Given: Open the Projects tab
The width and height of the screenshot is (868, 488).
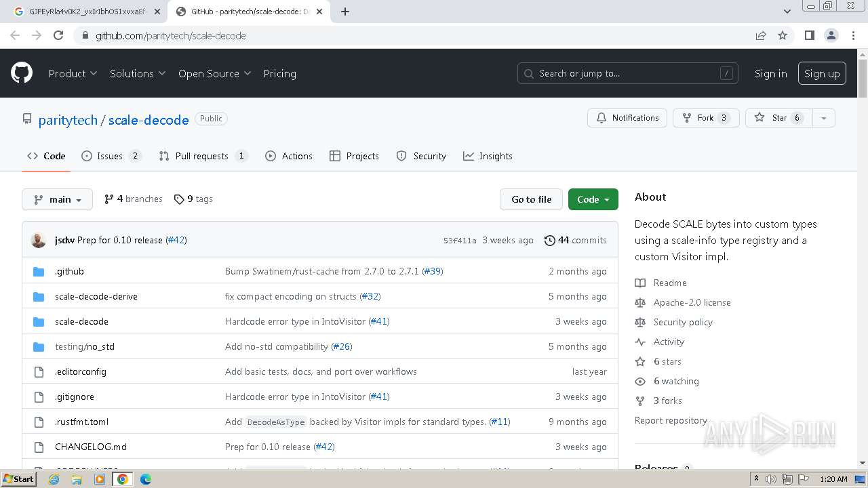Looking at the screenshot, I should tap(354, 156).
